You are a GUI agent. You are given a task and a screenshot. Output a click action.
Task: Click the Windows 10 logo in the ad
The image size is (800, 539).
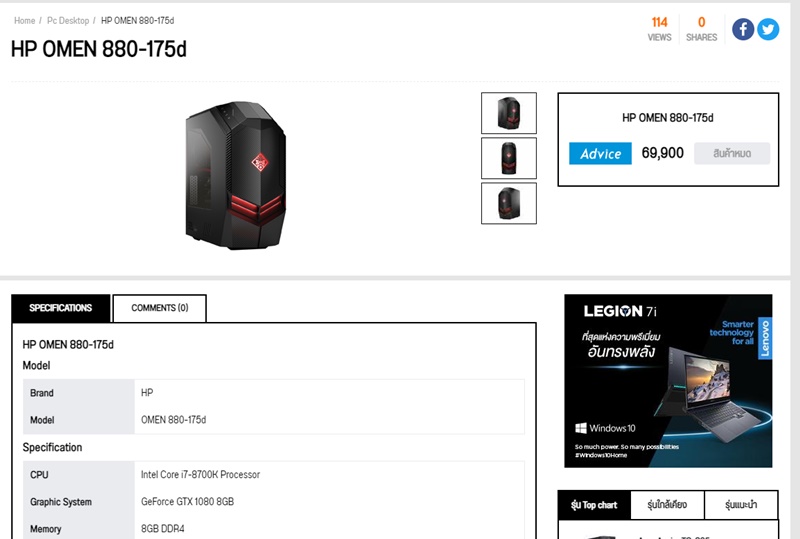(605, 428)
